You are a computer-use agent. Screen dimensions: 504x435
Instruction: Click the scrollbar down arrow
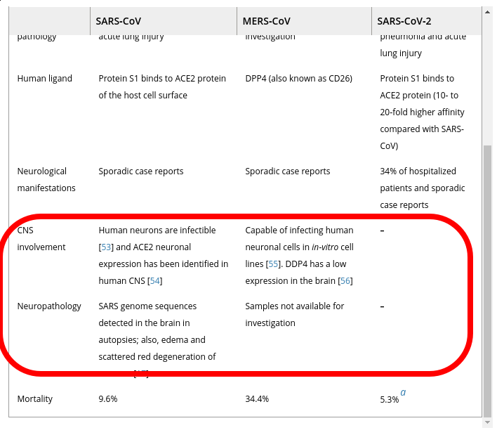pos(487,422)
